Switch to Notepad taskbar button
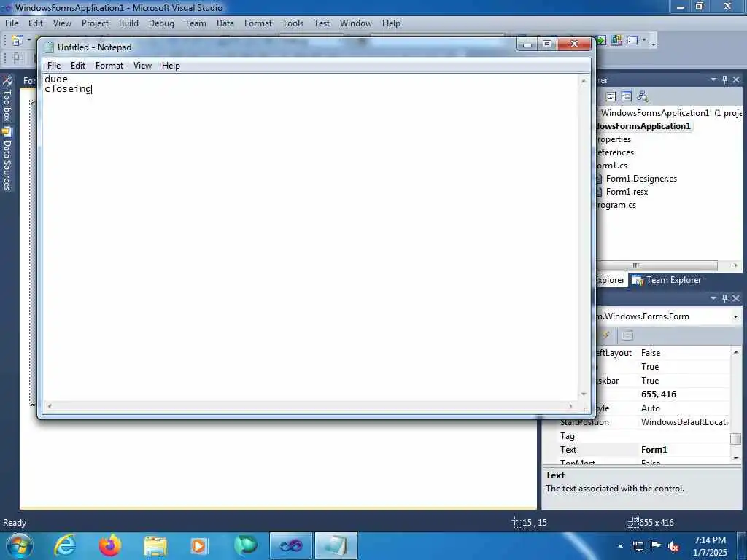 336,545
